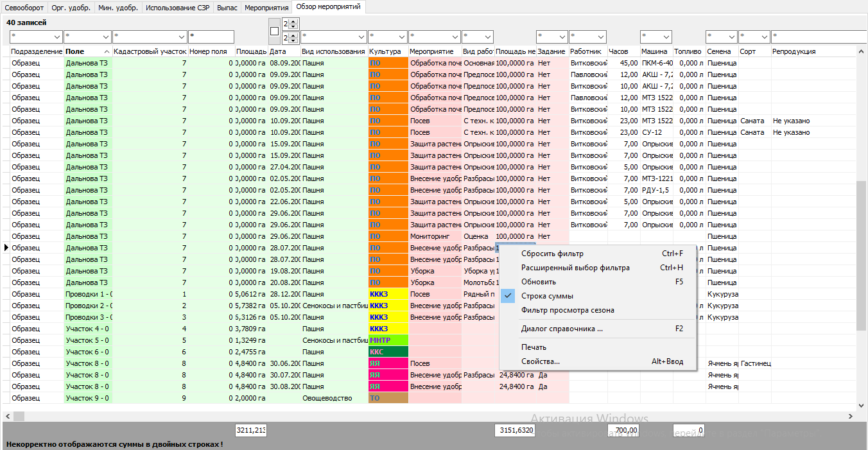This screenshot has width=868, height=450.
Task: Click the 3211,213 area sum field
Action: coord(251,430)
